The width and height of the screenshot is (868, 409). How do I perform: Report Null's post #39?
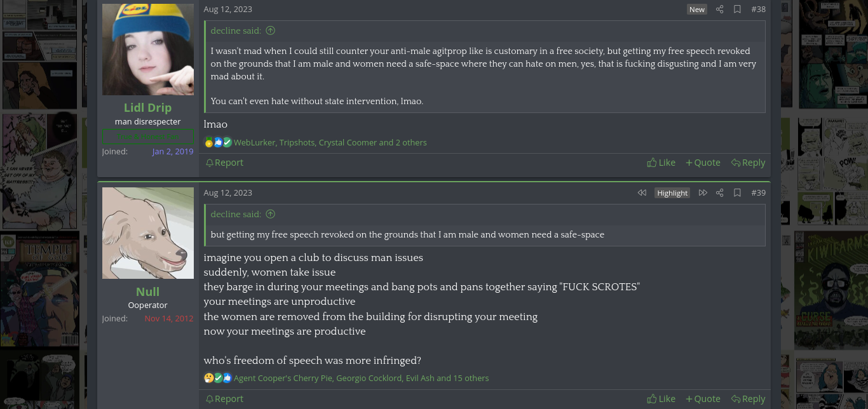[x=224, y=399]
